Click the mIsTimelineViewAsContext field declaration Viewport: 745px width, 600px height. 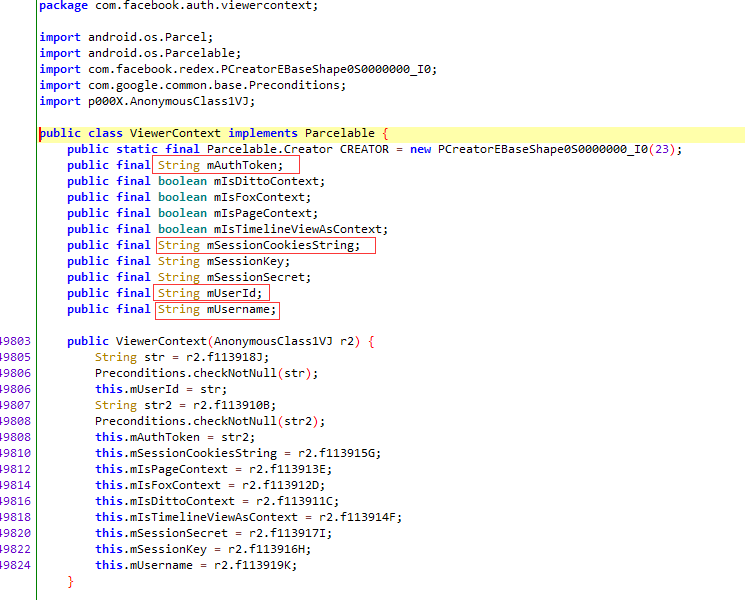(228, 229)
